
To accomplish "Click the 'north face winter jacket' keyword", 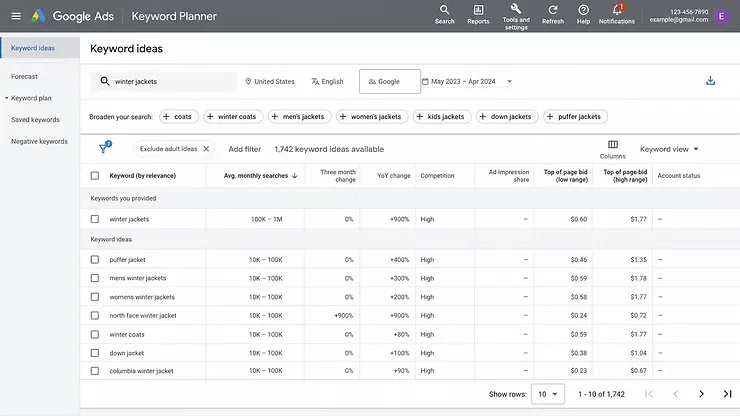I will [x=143, y=315].
